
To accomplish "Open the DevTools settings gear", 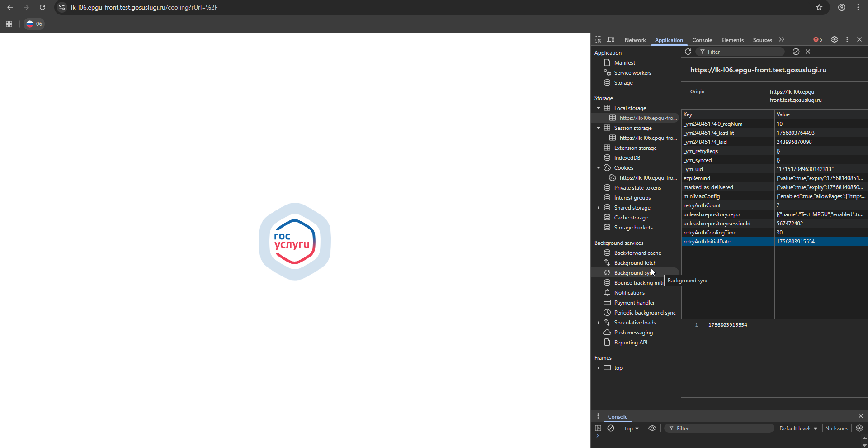I will point(835,40).
